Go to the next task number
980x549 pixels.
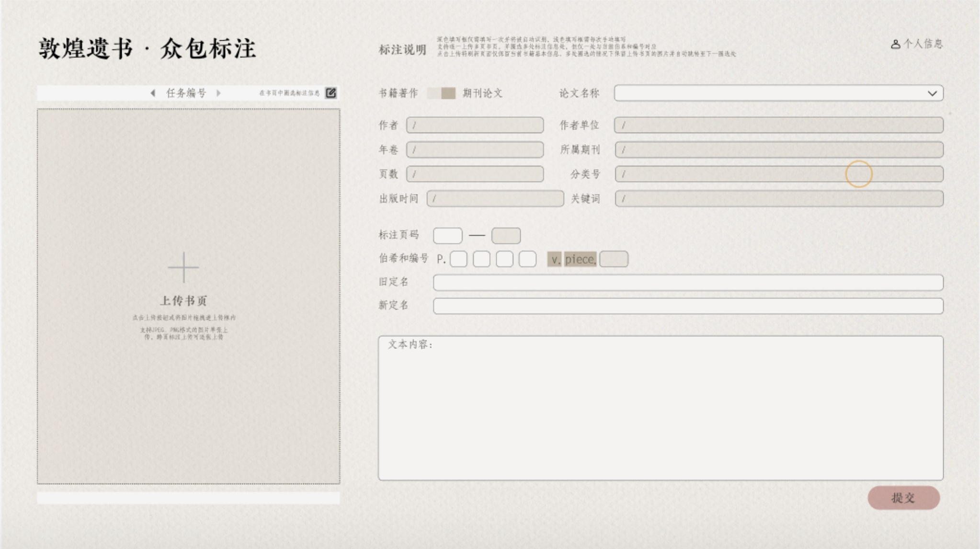click(x=219, y=93)
